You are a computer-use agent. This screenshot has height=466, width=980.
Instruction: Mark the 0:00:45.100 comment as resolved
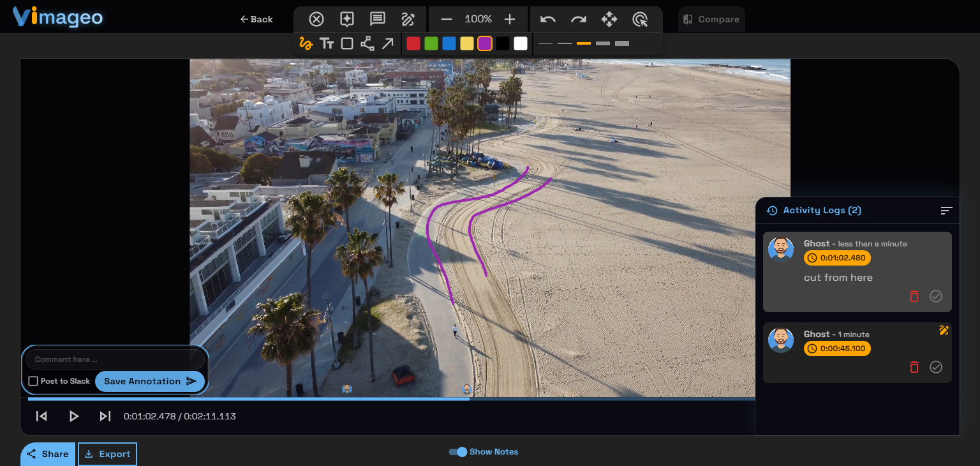935,367
